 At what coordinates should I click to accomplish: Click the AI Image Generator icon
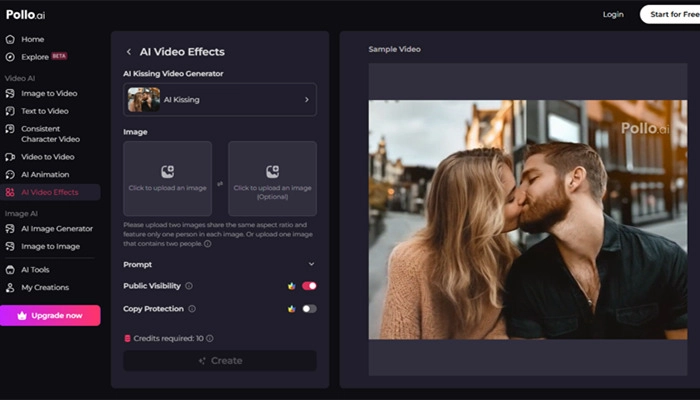pos(10,229)
